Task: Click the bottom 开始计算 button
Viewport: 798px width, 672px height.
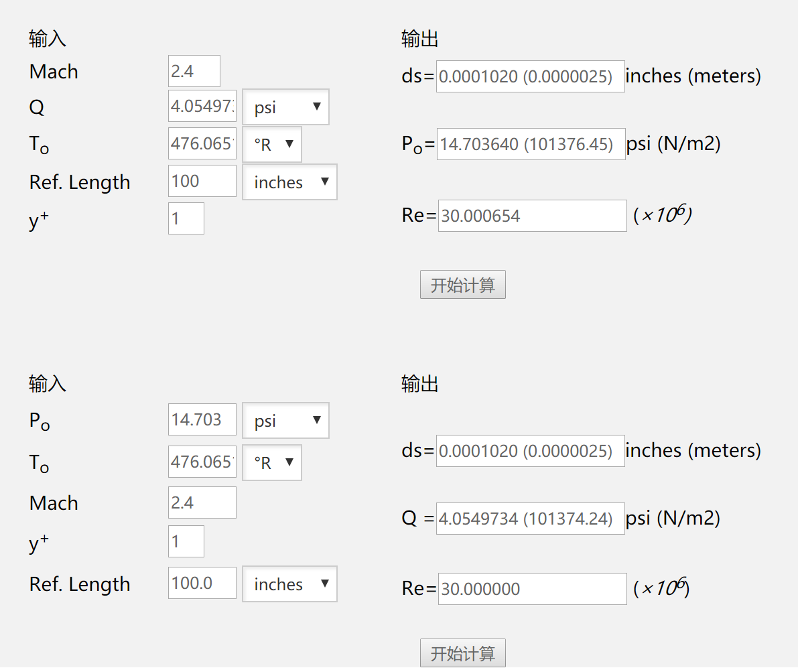Action: point(462,653)
